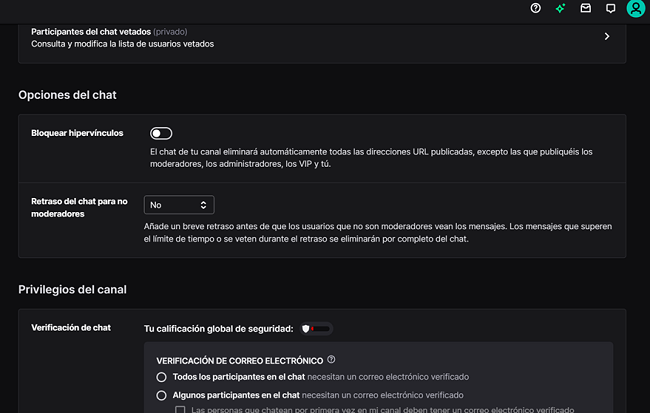Click the shield icon in security rating
The width and height of the screenshot is (650, 413).
point(306,328)
